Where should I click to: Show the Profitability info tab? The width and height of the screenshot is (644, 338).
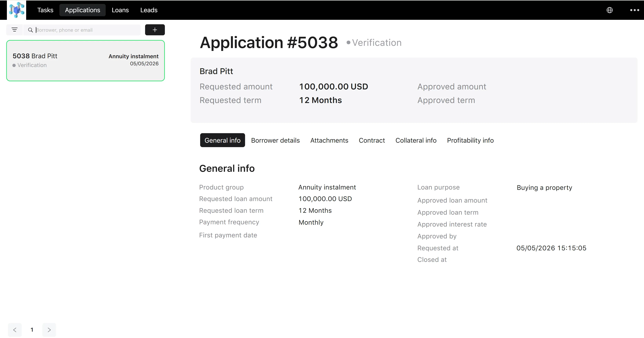click(470, 140)
